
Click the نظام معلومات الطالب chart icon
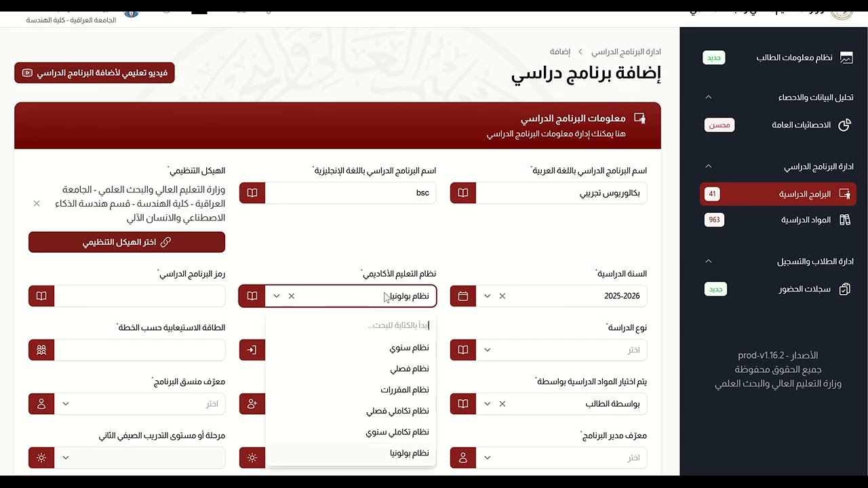846,58
